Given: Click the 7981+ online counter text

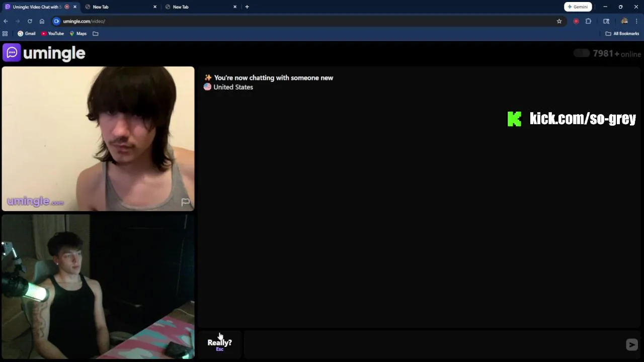Looking at the screenshot, I should coord(617,54).
